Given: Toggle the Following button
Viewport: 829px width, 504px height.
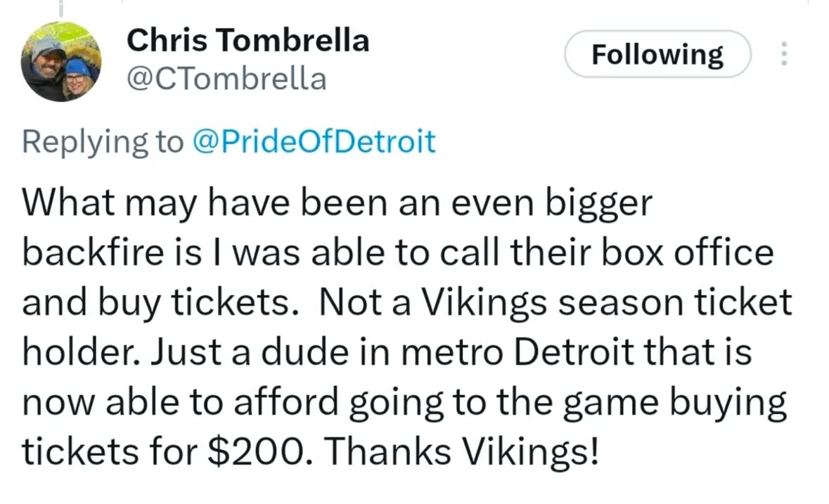Looking at the screenshot, I should point(657,54).
